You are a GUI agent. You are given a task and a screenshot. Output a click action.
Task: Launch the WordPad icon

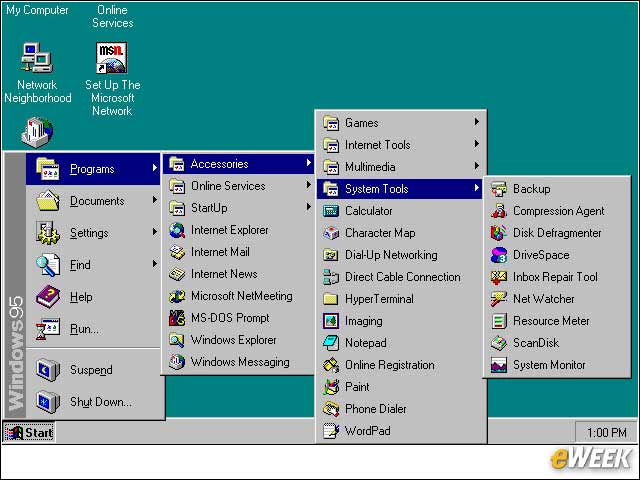[331, 431]
